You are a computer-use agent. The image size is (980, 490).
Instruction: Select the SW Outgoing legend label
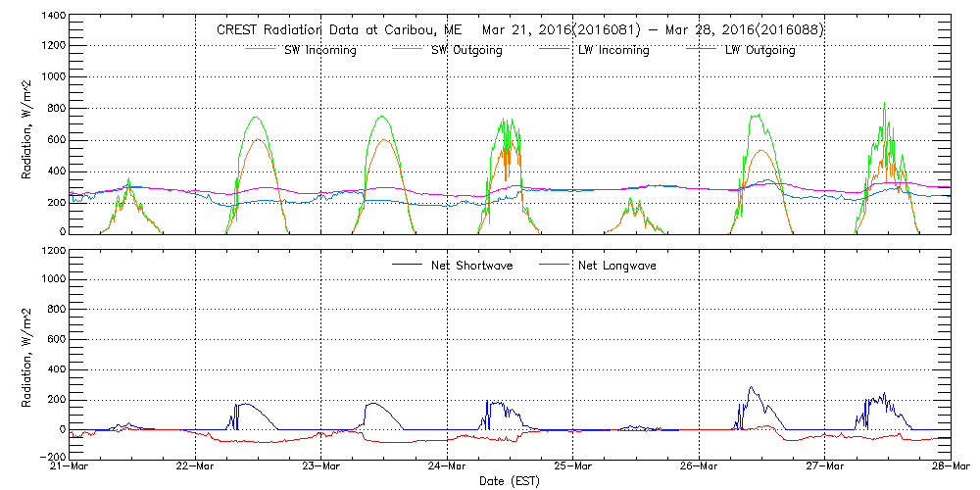466,51
